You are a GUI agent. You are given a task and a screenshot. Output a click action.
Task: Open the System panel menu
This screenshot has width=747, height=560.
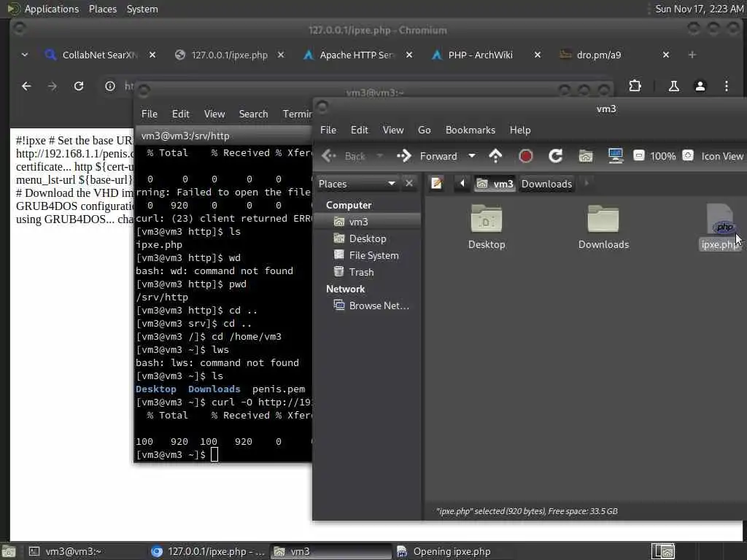click(x=142, y=9)
